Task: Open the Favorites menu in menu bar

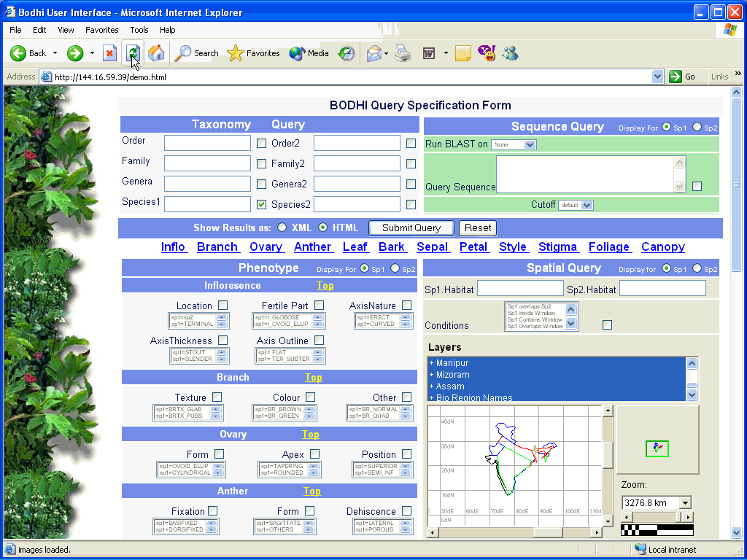Action: tap(101, 30)
